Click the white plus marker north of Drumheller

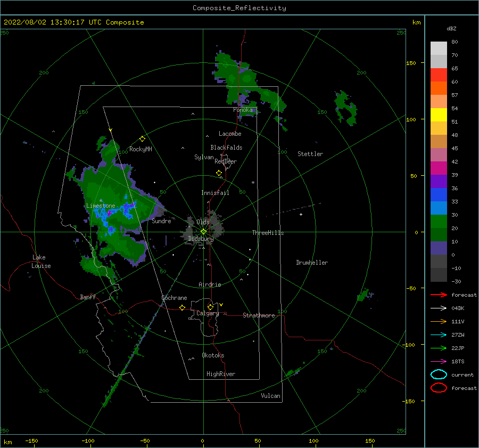(301, 214)
